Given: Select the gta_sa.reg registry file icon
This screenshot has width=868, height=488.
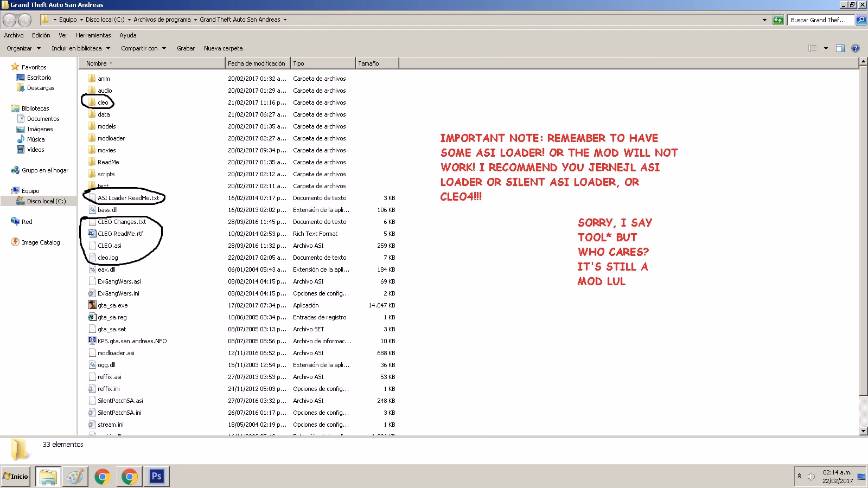Looking at the screenshot, I should click(92, 317).
